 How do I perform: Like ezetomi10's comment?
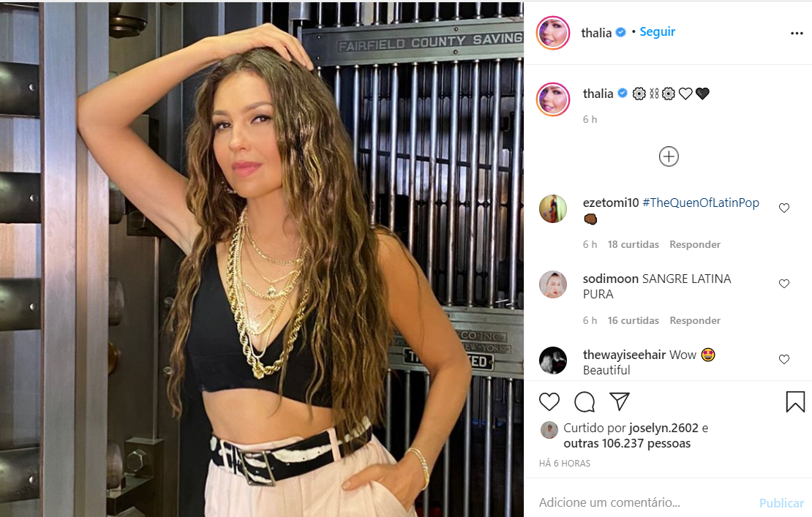tap(784, 208)
